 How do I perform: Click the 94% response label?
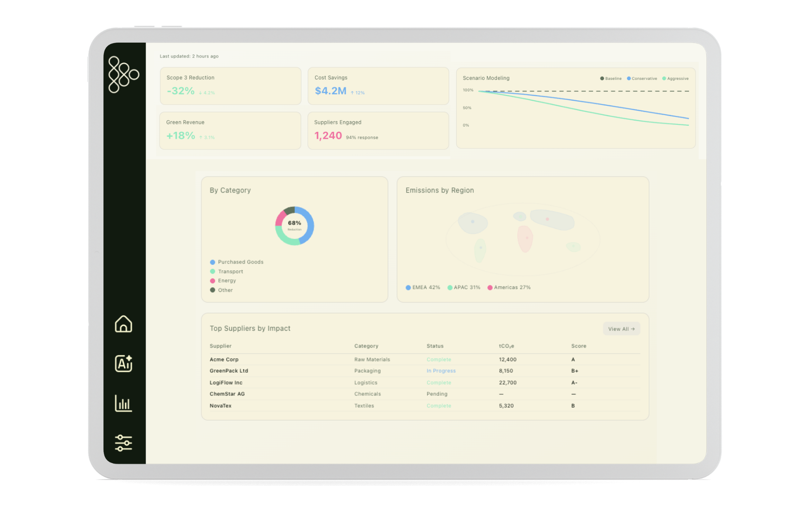pos(362,137)
